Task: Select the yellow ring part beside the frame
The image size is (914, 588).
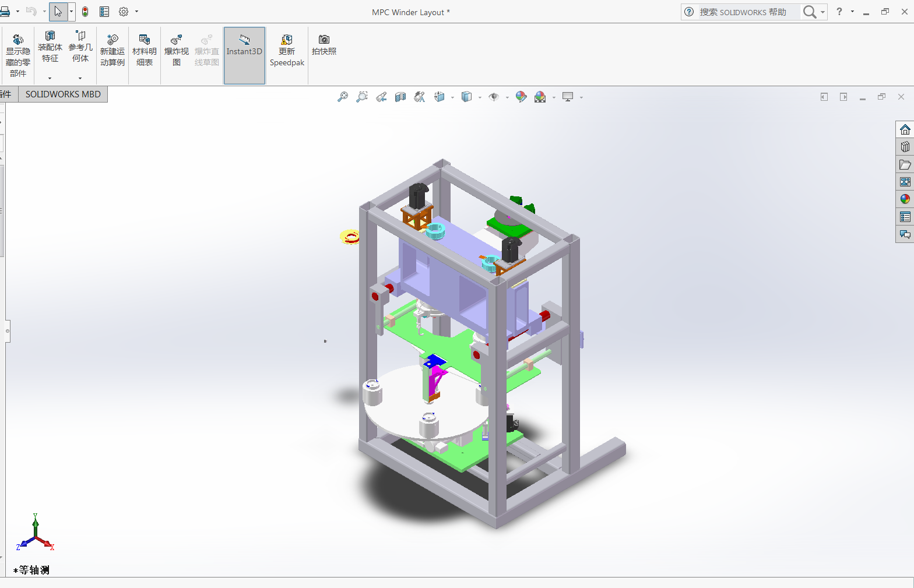Action: (x=350, y=237)
